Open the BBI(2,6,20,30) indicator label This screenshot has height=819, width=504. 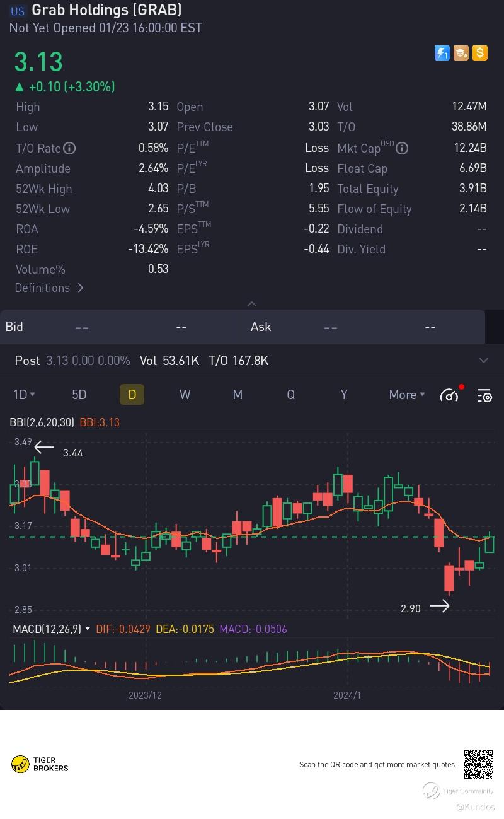pos(43,422)
